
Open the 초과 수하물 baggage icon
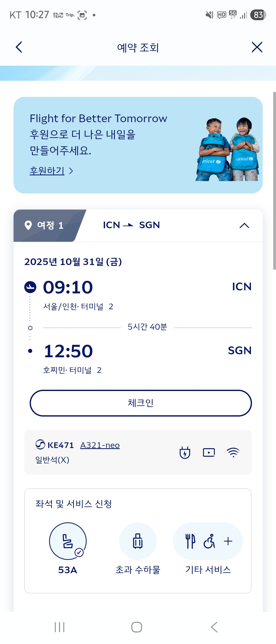pyautogui.click(x=138, y=541)
